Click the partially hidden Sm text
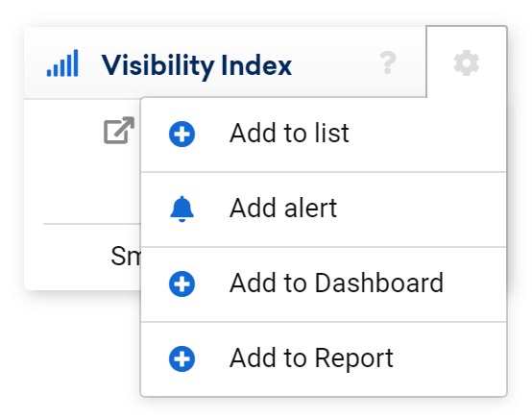Image resolution: width=532 pixels, height=419 pixels. click(126, 256)
